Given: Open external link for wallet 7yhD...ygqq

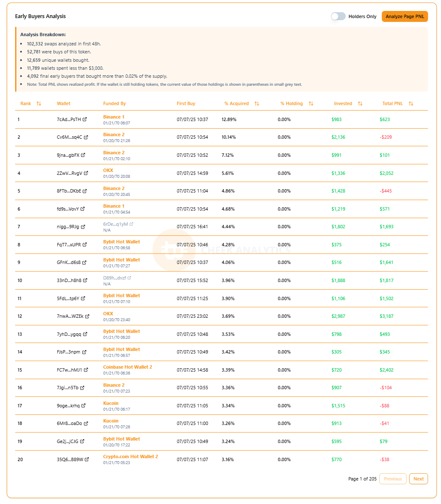Looking at the screenshot, I should coord(85,334).
